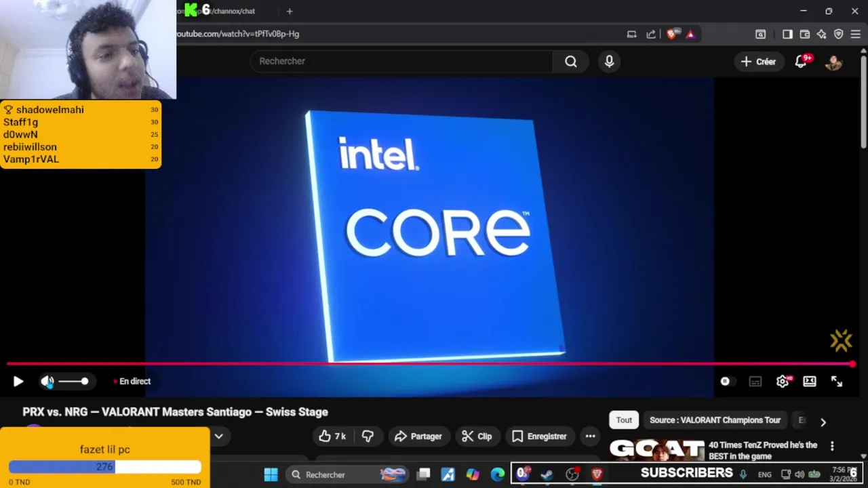
Task: Open YouTube account avatar menu
Action: coord(833,62)
